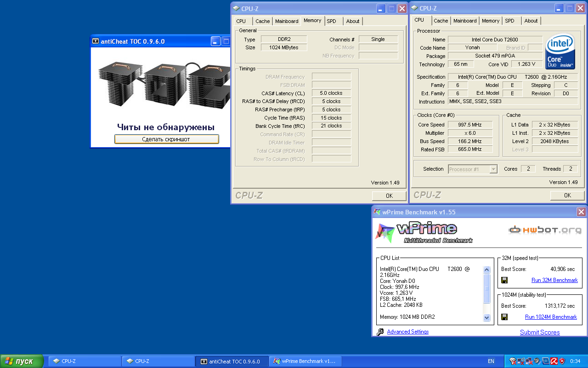
Task: Click the Cycle Time (tRAS) 15 clocks field
Action: 331,118
